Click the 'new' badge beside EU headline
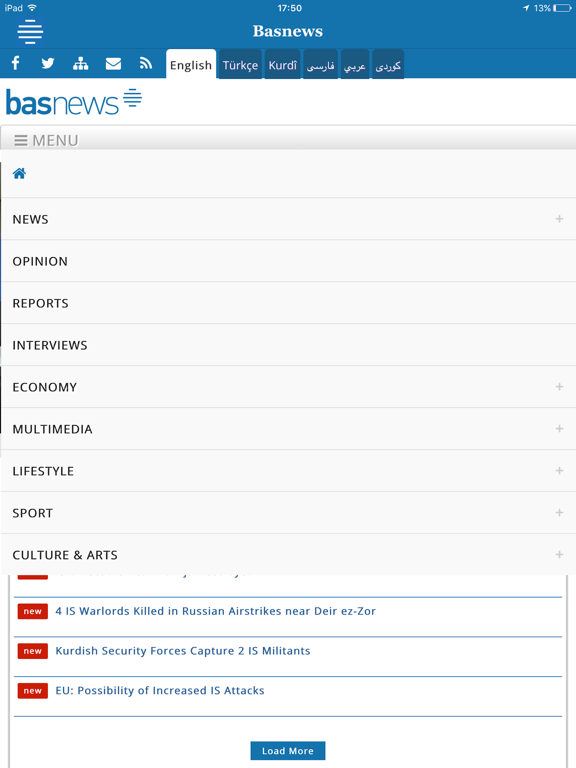576x768 pixels. tap(33, 691)
